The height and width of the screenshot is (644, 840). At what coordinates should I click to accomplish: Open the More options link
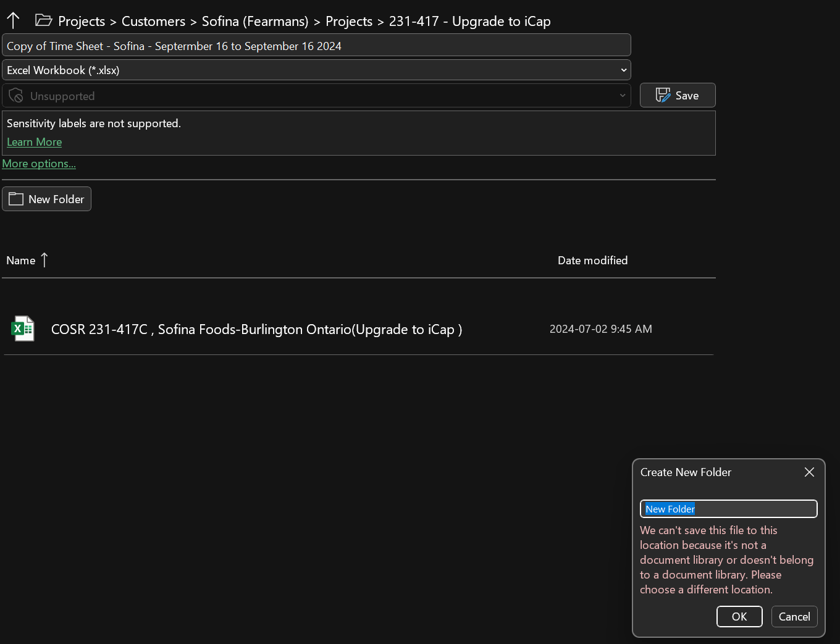[39, 164]
